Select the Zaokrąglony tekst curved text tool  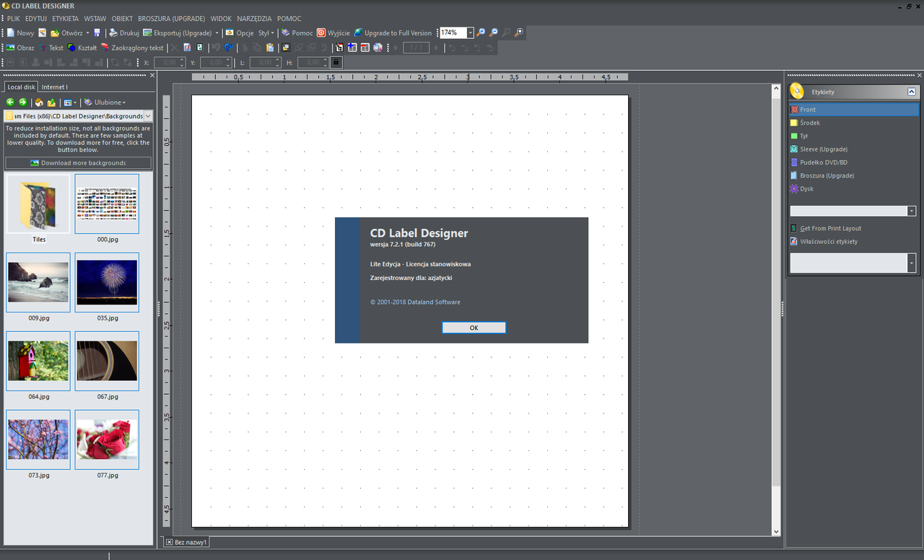[132, 48]
